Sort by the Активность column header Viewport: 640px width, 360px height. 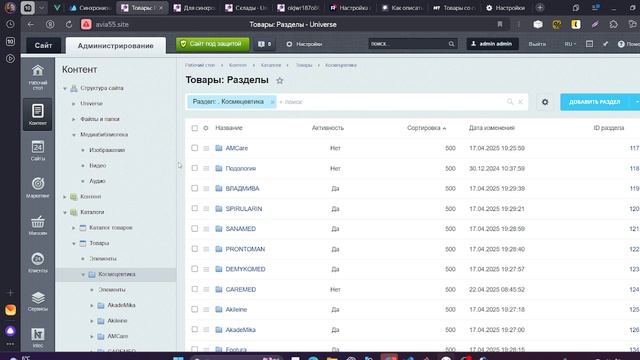click(x=327, y=128)
